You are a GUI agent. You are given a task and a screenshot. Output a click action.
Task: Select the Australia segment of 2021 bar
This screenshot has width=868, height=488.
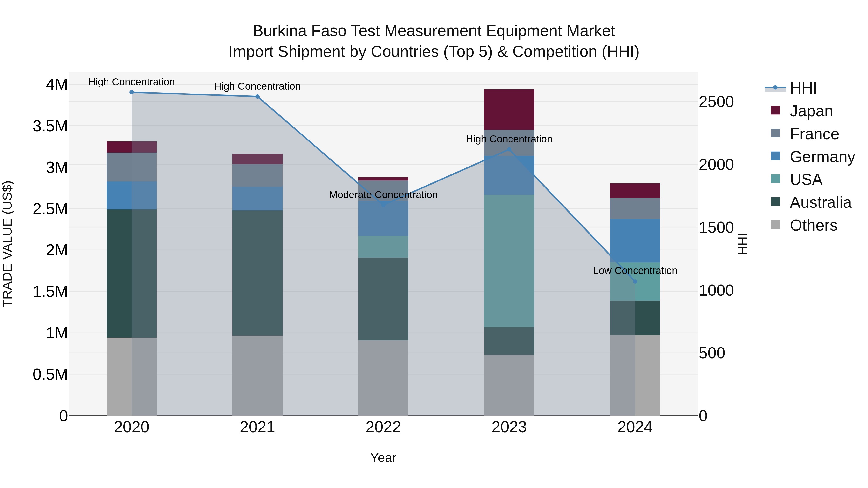[x=258, y=273]
